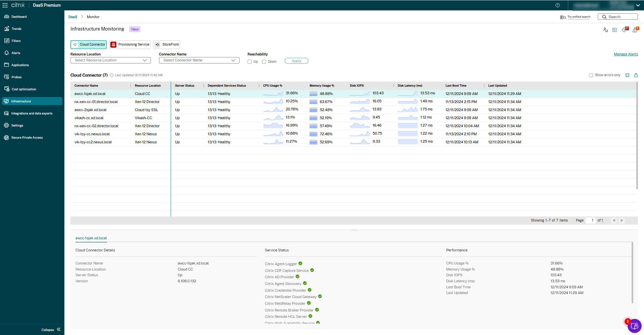Image resolution: width=644 pixels, height=335 pixels.
Task: Switch to the Provisioning Service tab
Action: point(130,45)
